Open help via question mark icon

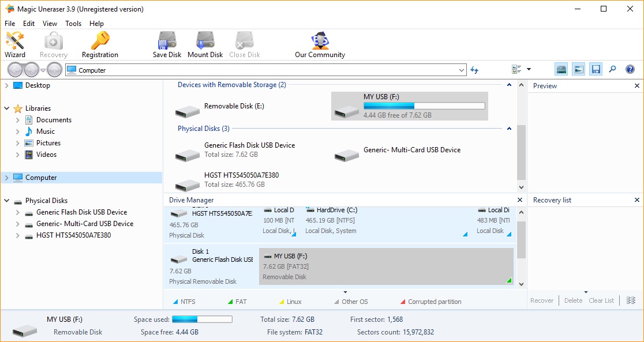pos(630,70)
